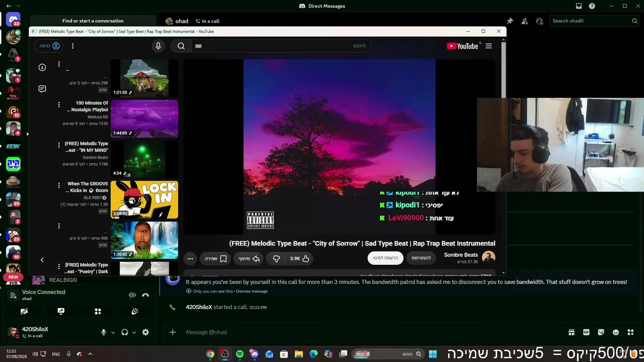This screenshot has height=362, width=644.
Task: Open YouTube settings three-dot menu near sign-in
Action: pyautogui.click(x=72, y=46)
